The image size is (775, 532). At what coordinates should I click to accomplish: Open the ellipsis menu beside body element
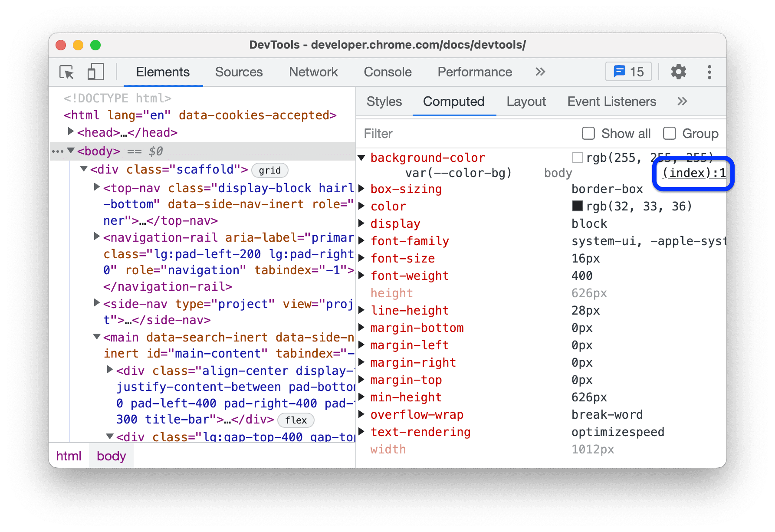click(x=58, y=151)
